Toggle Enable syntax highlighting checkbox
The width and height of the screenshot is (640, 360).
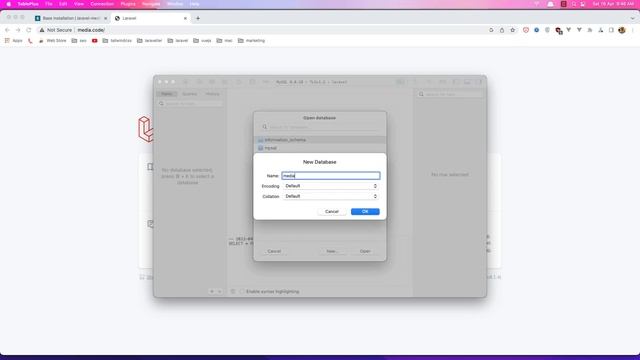click(242, 291)
